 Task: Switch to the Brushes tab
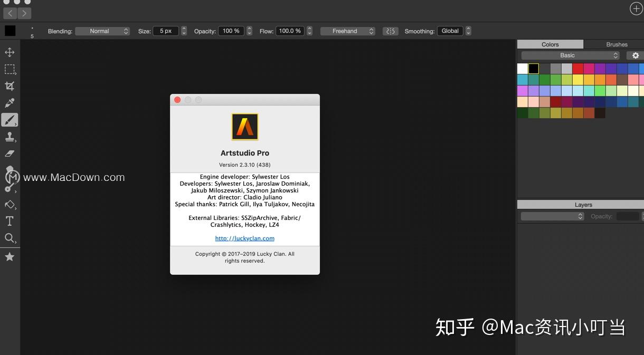click(616, 44)
